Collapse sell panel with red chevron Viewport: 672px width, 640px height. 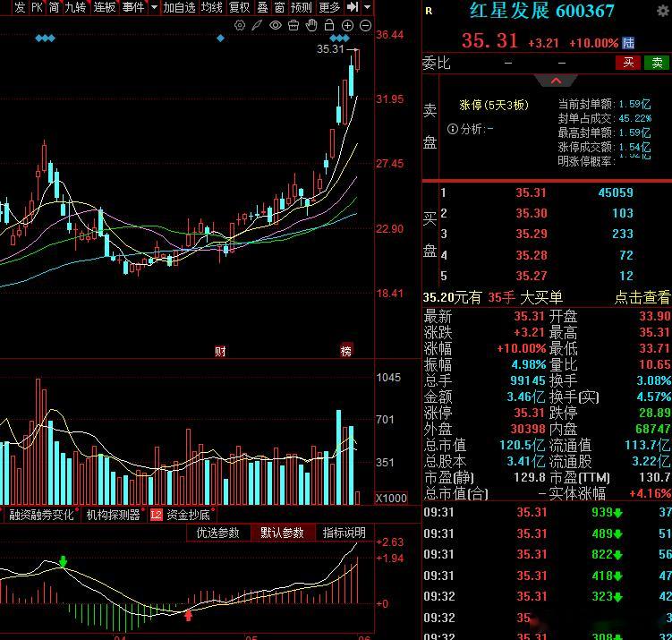(x=556, y=81)
